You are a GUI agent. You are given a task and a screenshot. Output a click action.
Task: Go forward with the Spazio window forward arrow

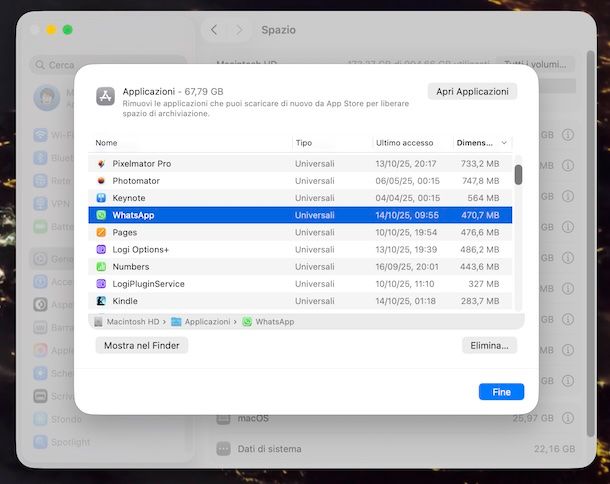click(x=239, y=30)
